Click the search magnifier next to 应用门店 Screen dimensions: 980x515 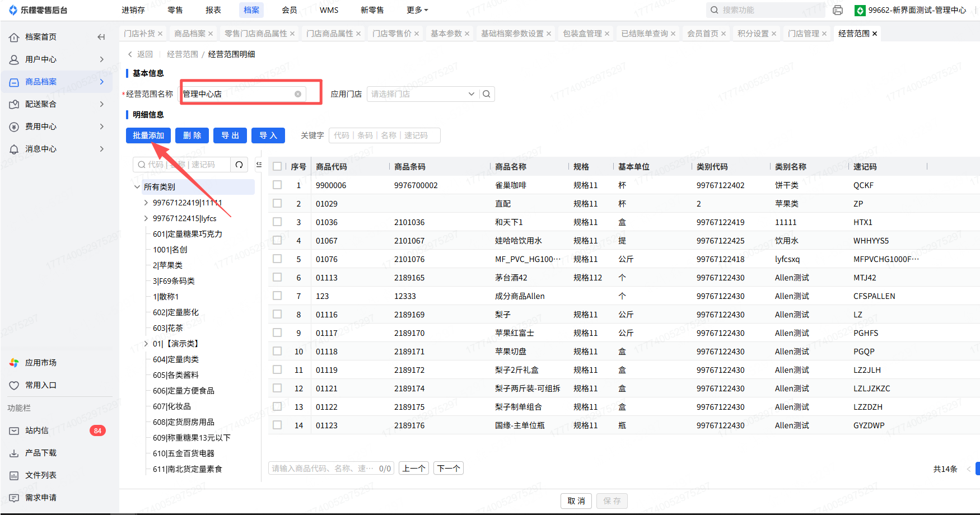[x=487, y=94]
